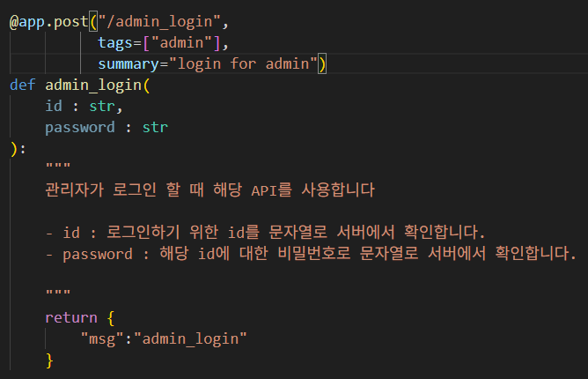Click the tags keyword argument

pos(115,43)
